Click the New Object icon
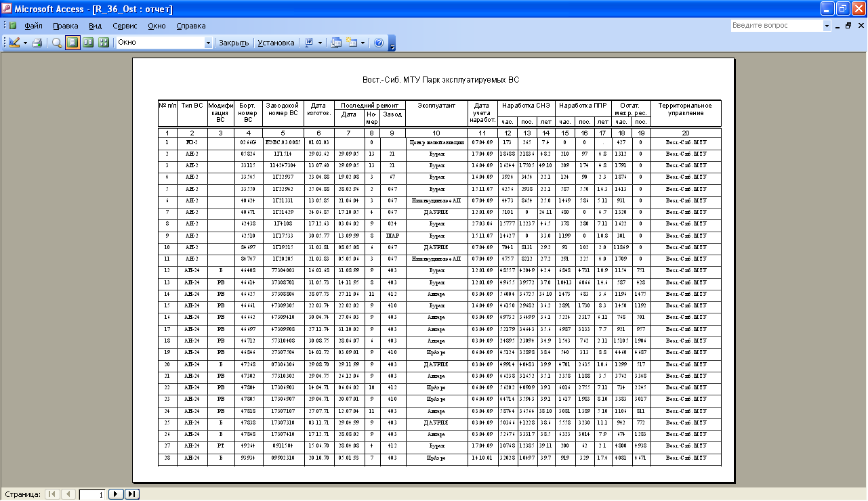The width and height of the screenshot is (868, 501). 351,43
